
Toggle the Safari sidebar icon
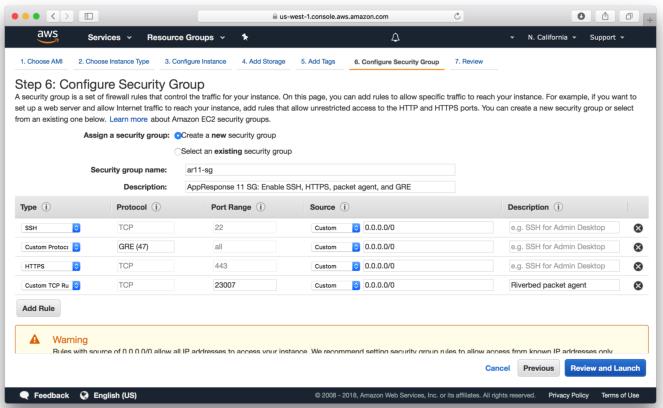[88, 16]
